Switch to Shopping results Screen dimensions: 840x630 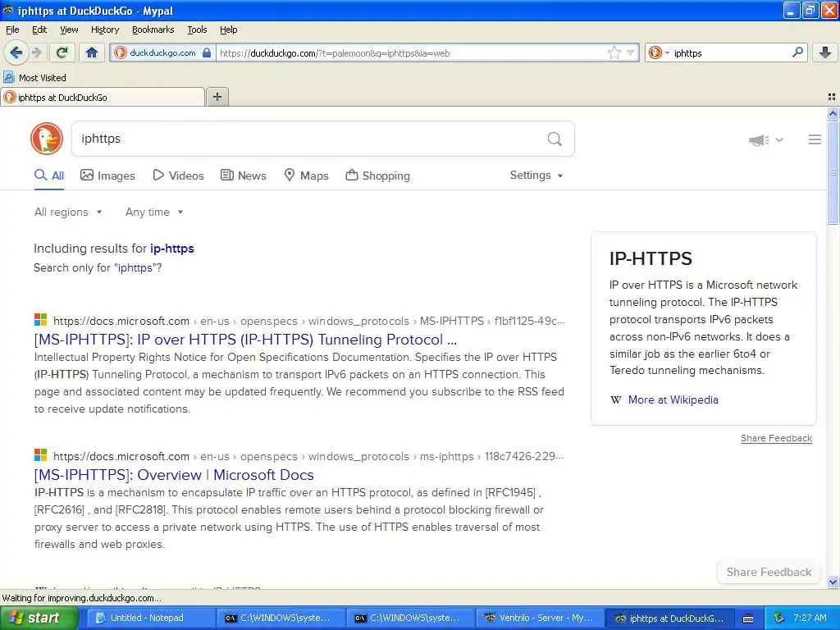[x=377, y=176]
